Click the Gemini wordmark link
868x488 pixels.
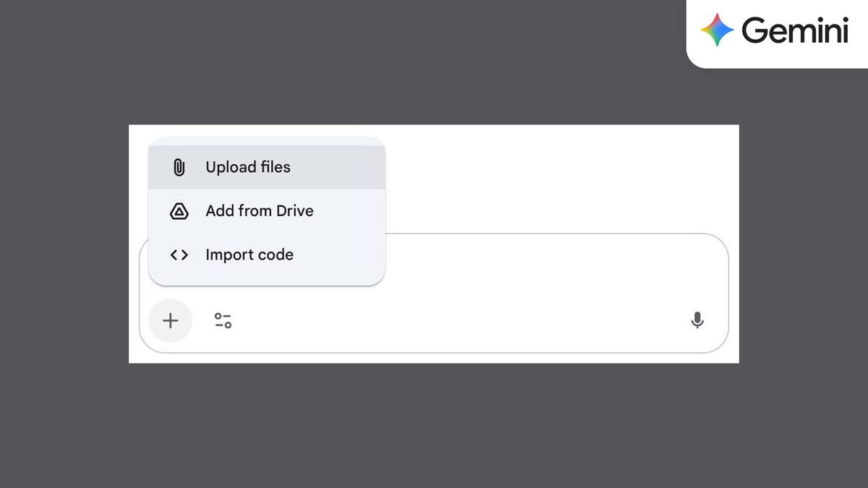796,30
